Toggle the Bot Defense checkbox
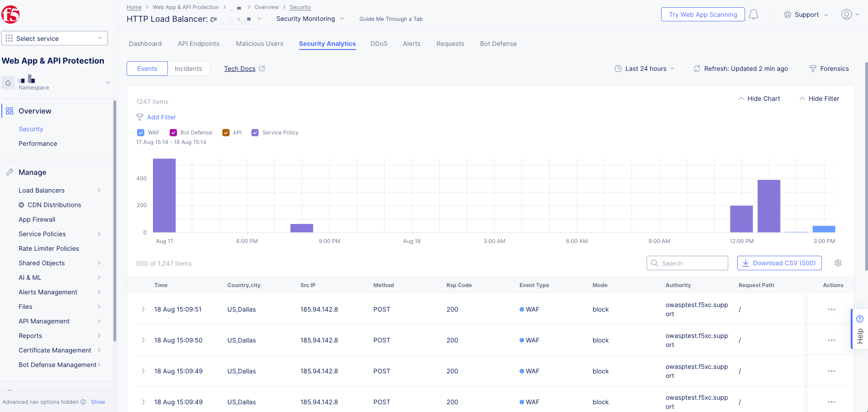Image resolution: width=868 pixels, height=412 pixels. [173, 133]
